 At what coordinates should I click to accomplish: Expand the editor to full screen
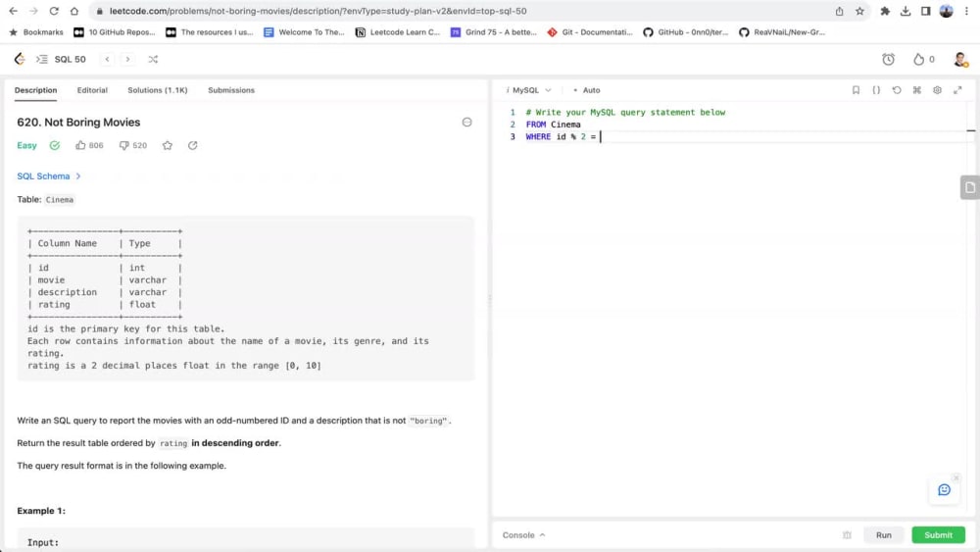coord(957,90)
